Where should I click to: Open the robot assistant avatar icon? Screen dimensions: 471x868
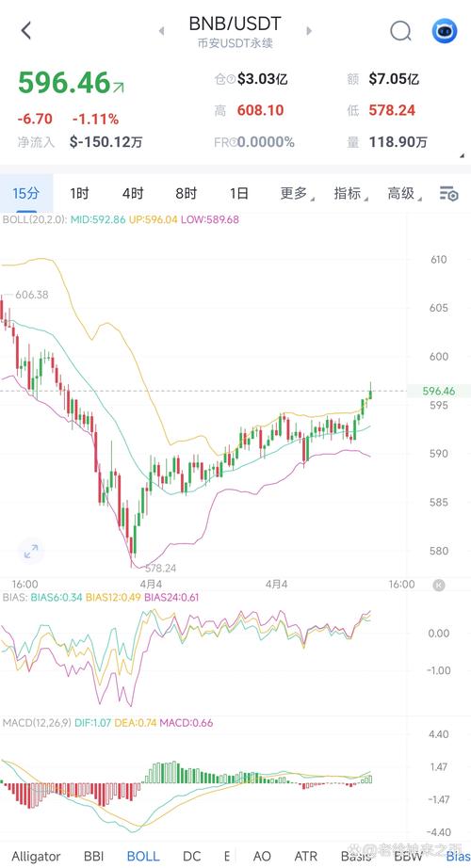tap(445, 31)
